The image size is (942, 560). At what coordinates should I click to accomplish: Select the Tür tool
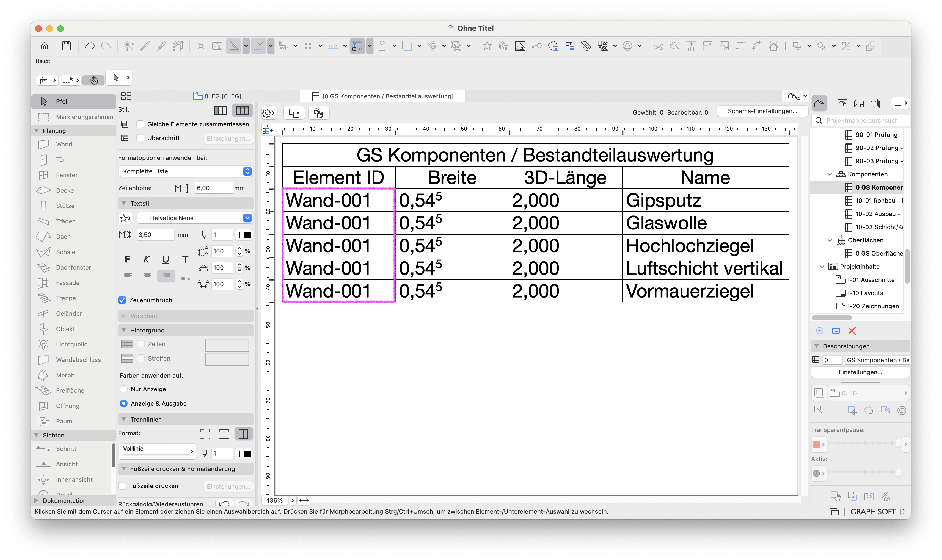pos(74,160)
